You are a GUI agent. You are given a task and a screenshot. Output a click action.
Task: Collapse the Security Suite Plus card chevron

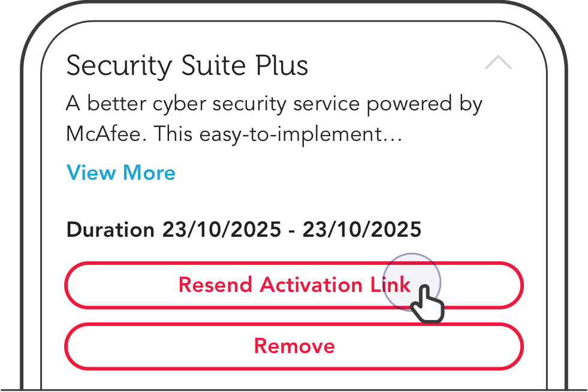coord(498,62)
